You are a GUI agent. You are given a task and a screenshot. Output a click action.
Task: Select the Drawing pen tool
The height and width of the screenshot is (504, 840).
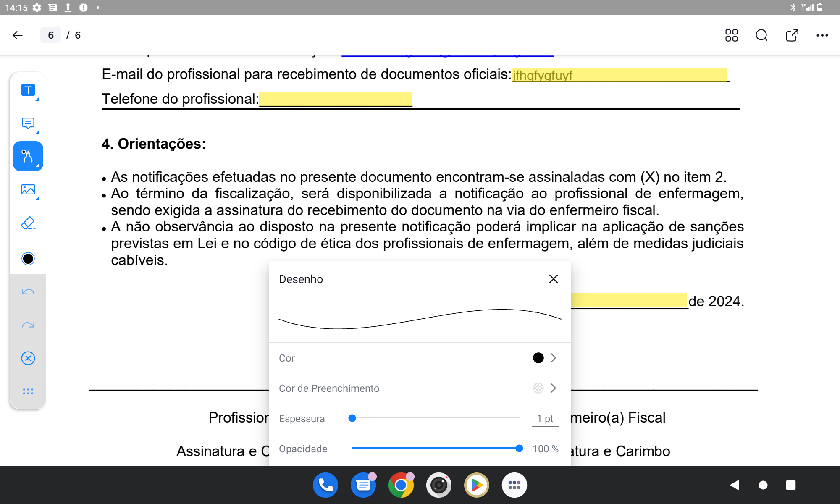tap(28, 156)
